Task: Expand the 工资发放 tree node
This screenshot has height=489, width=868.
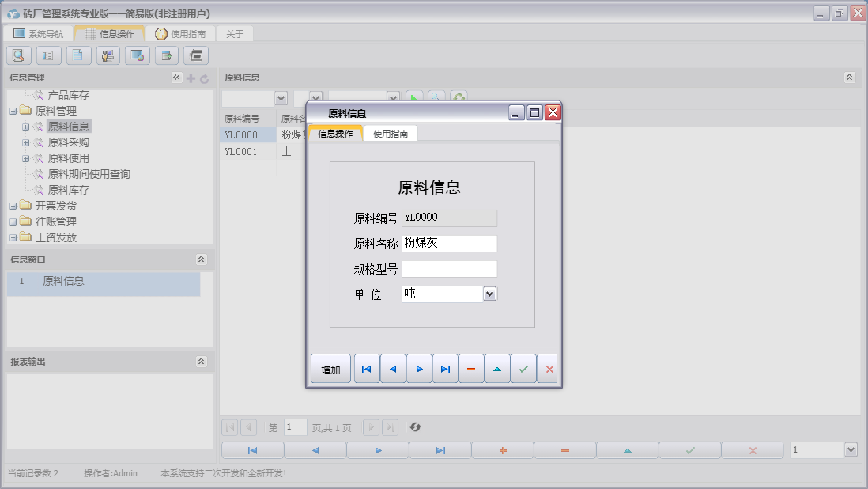Action: tap(13, 237)
